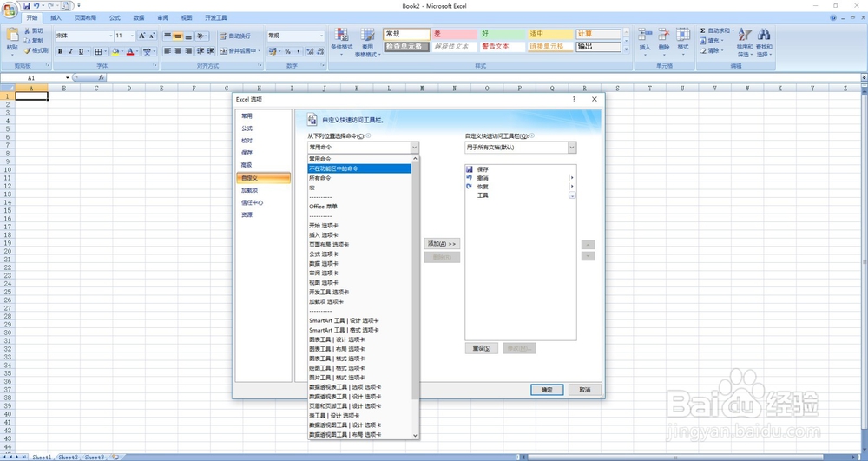Select 'Office 菜单' in dropdown list
The image size is (868, 461).
pos(359,207)
